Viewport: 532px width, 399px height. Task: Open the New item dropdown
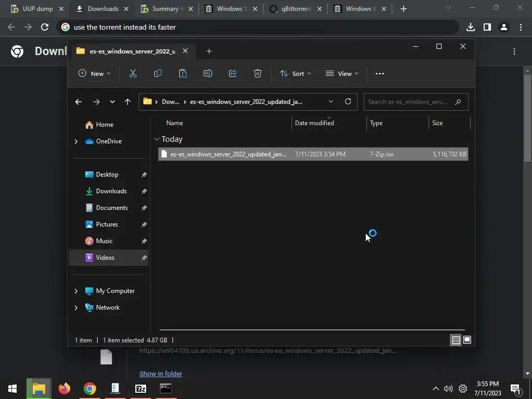point(95,74)
